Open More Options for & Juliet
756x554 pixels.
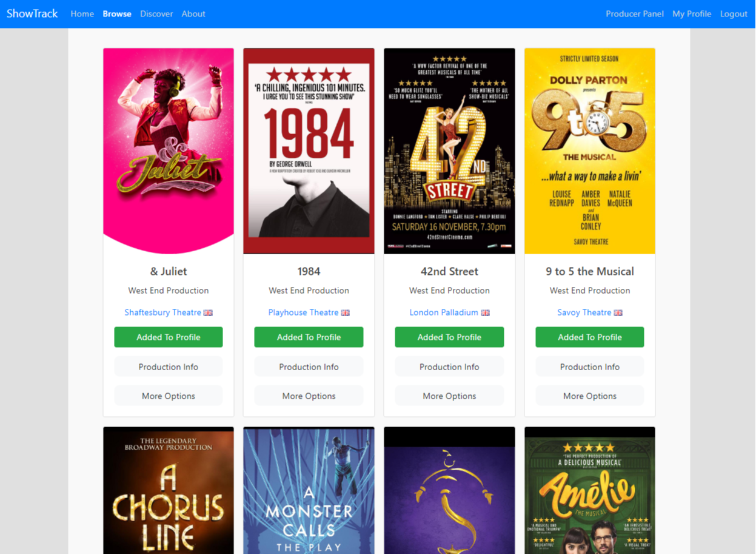click(168, 396)
